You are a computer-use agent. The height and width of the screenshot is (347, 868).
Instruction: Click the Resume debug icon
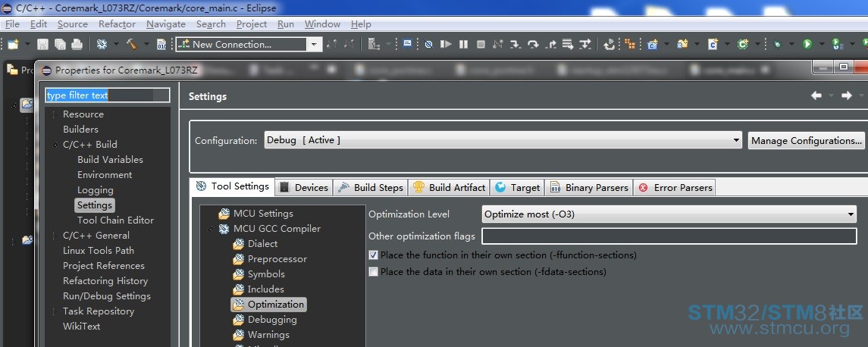pyautogui.click(x=447, y=44)
